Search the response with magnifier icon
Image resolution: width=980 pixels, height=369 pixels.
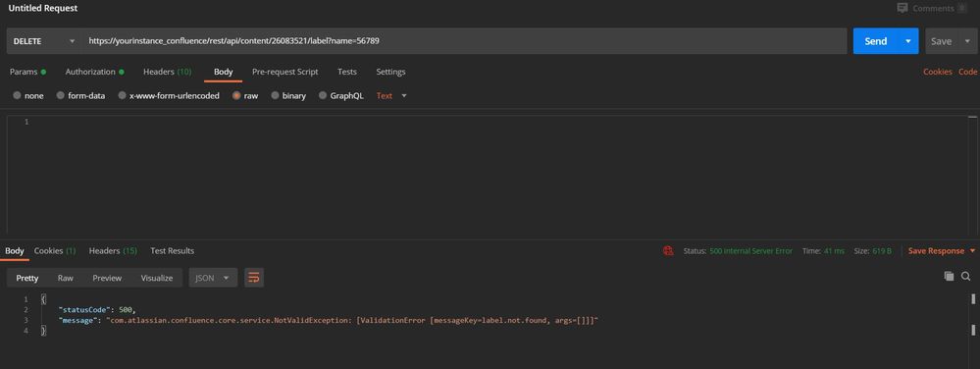[x=965, y=276]
